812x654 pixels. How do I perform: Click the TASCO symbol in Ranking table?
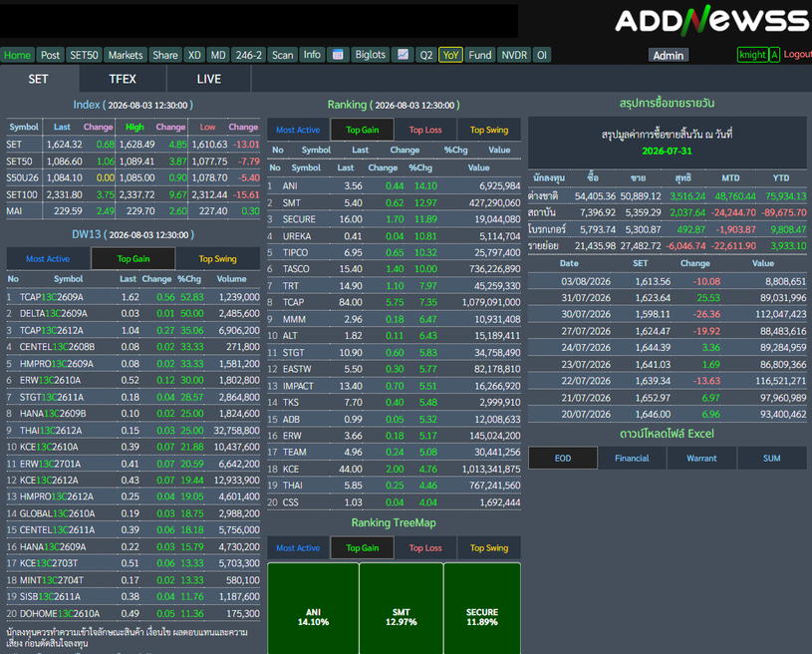[x=296, y=269]
